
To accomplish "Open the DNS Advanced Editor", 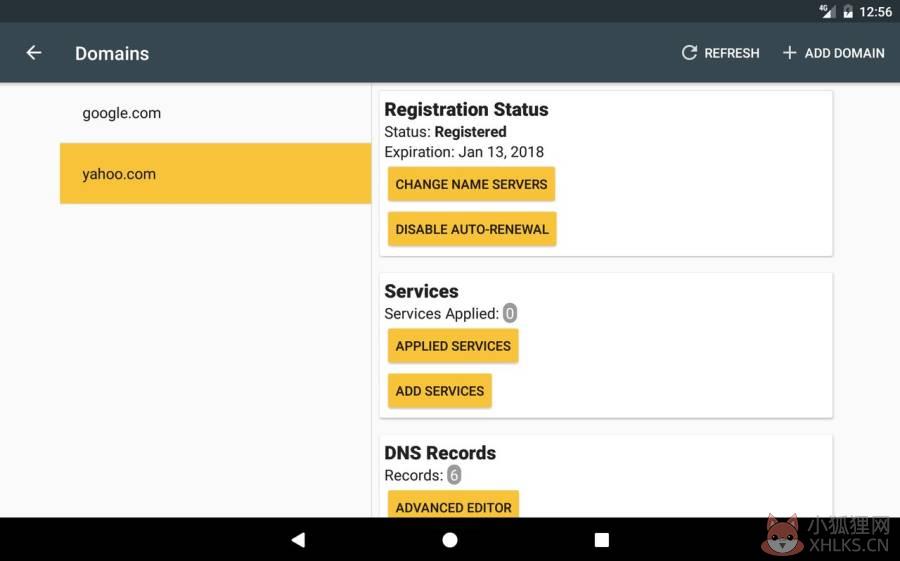I will pos(453,504).
